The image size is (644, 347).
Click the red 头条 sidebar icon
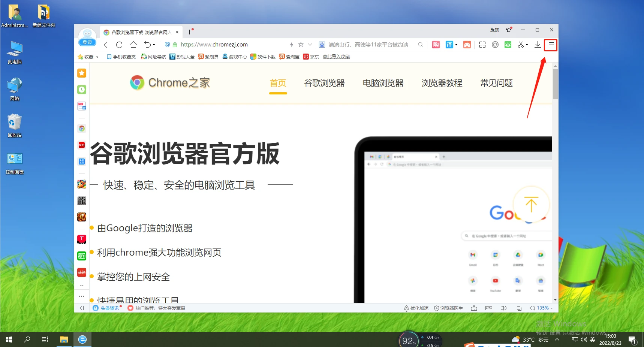(x=82, y=272)
